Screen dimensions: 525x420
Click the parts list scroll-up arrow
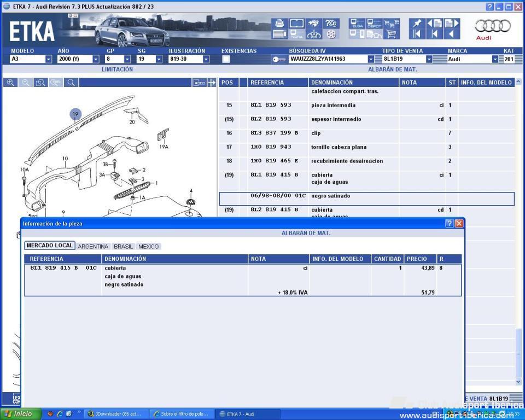(518, 81)
